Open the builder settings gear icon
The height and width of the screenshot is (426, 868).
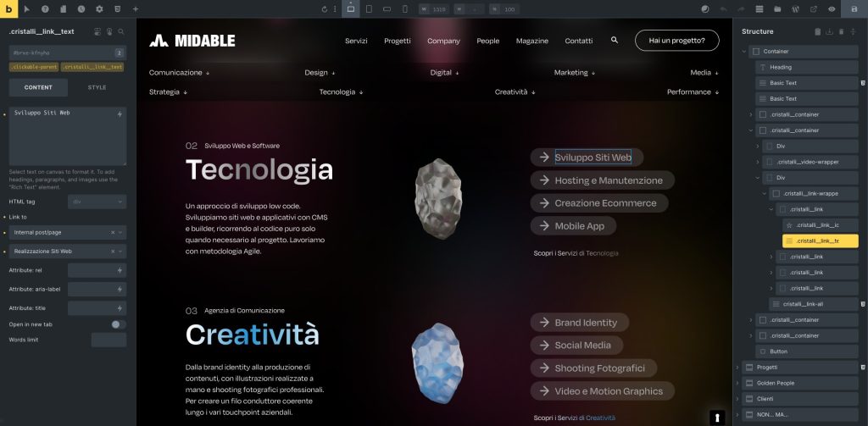click(100, 8)
